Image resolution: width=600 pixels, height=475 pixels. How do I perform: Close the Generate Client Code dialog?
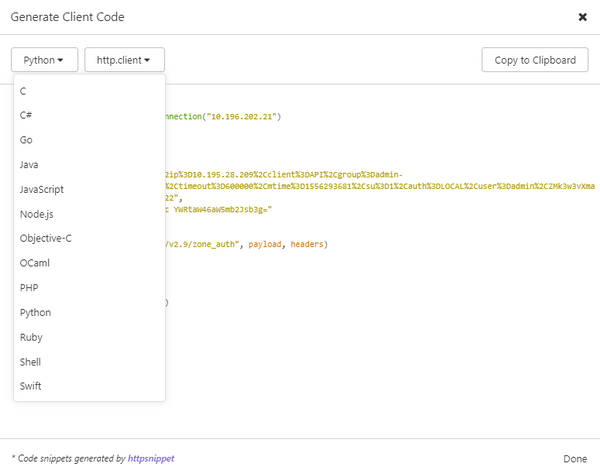pyautogui.click(x=582, y=17)
